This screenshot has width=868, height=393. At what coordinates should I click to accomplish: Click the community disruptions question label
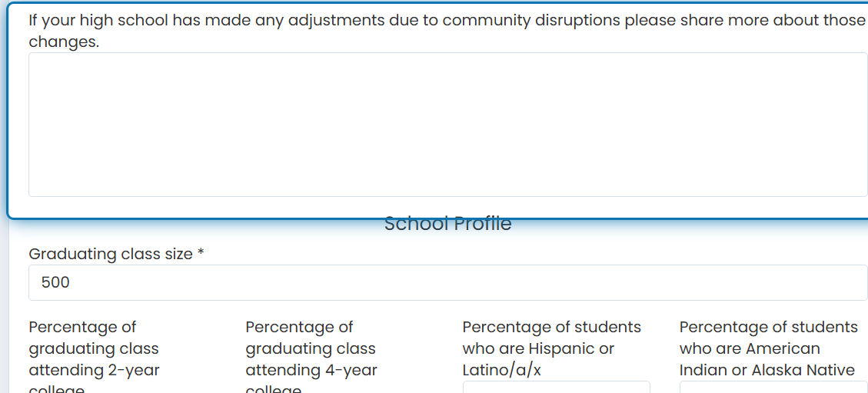click(446, 31)
